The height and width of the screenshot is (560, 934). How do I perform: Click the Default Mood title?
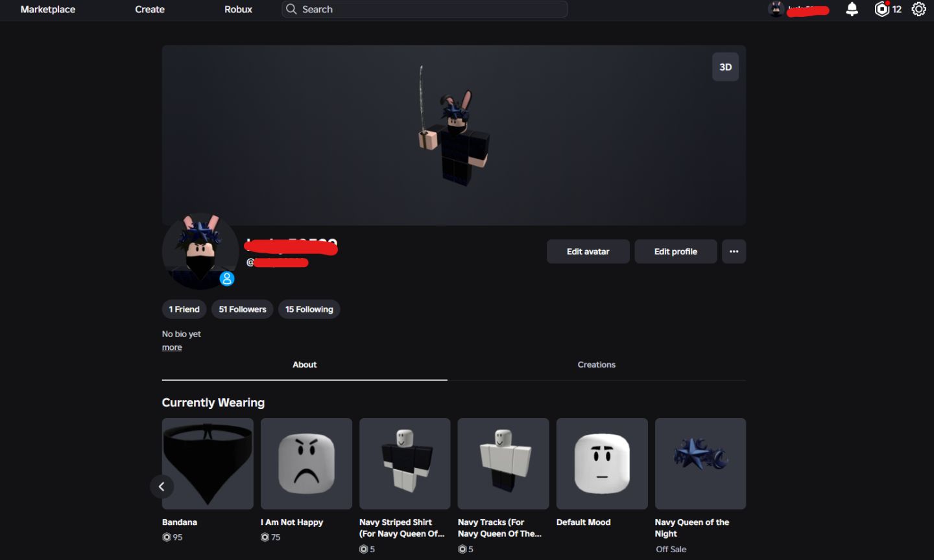click(x=584, y=522)
